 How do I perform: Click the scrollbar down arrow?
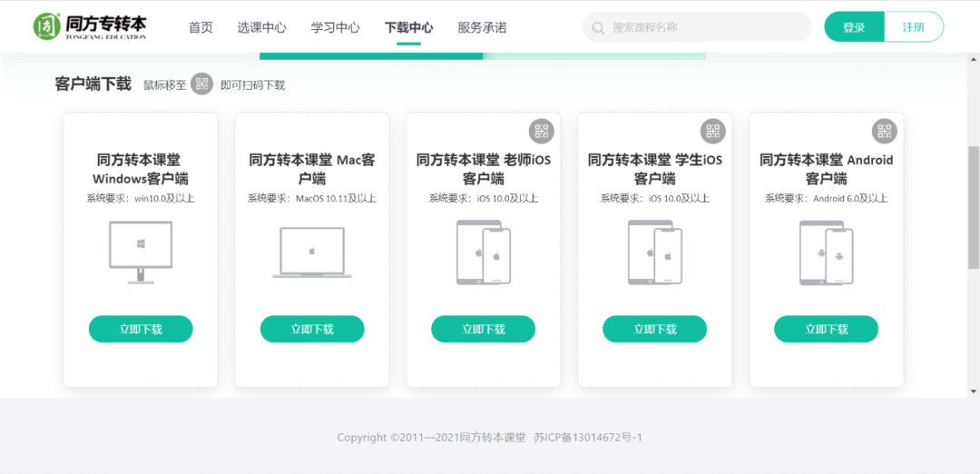coord(974,391)
